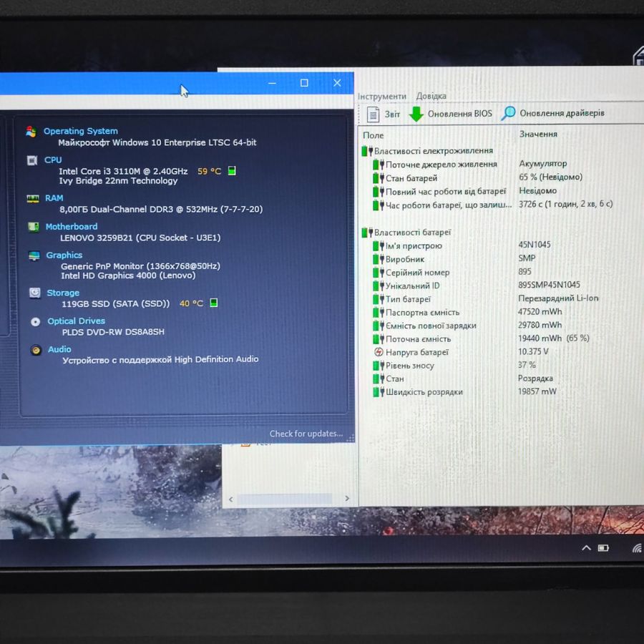Select the Поточне джерело живлення row
The width and height of the screenshot is (644, 644).
point(469,165)
